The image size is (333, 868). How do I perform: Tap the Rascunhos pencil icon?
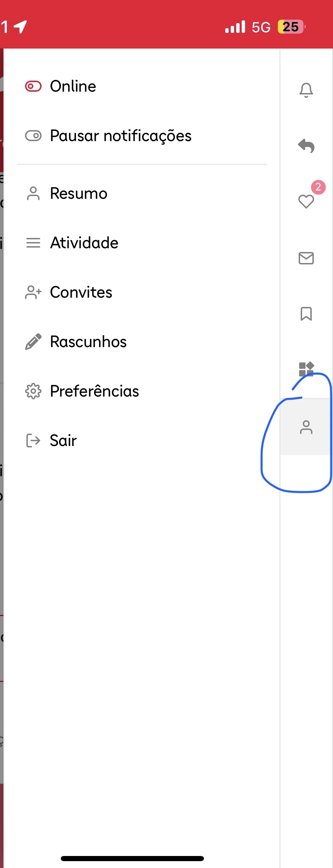point(33,342)
